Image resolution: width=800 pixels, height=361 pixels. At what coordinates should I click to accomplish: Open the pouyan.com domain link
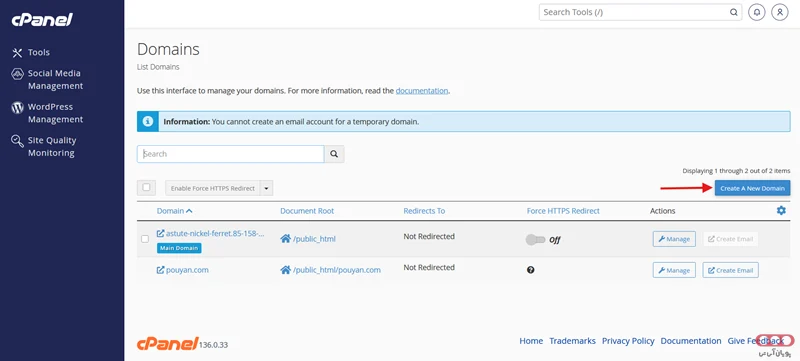183,270
